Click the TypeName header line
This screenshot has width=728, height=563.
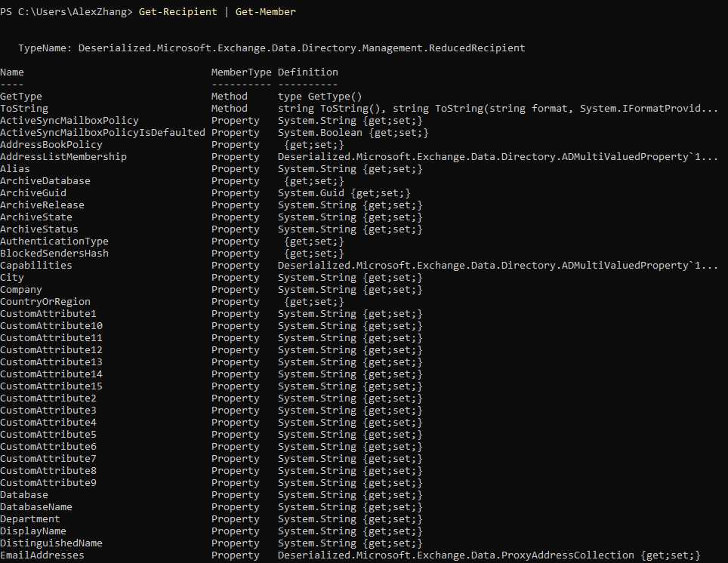pyautogui.click(x=272, y=48)
